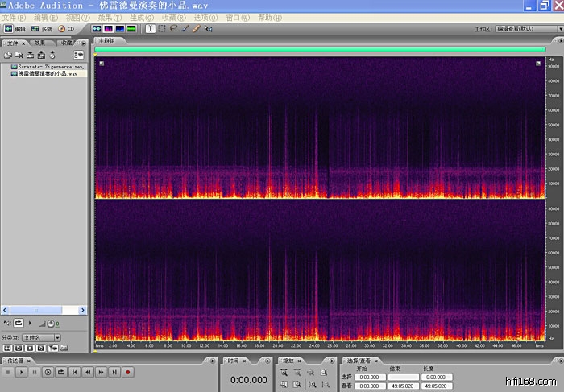Toggle loop play in Files panel
Screen dimensions: 564x392
19,324
